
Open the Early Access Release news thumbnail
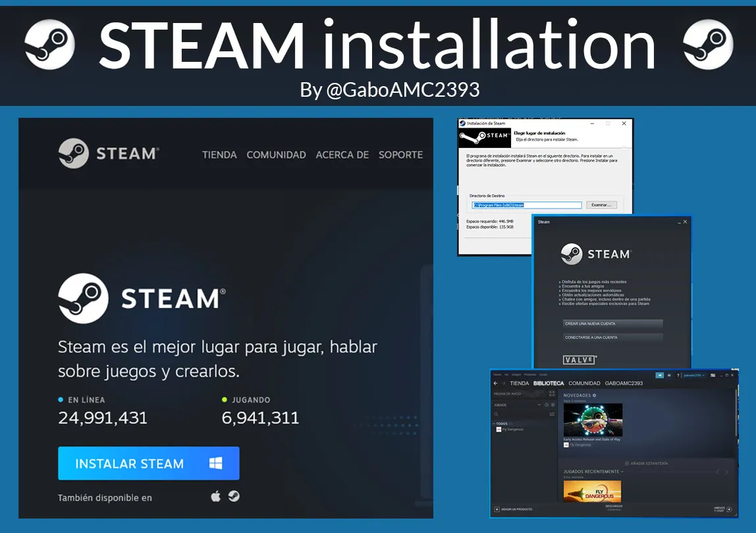(593, 420)
